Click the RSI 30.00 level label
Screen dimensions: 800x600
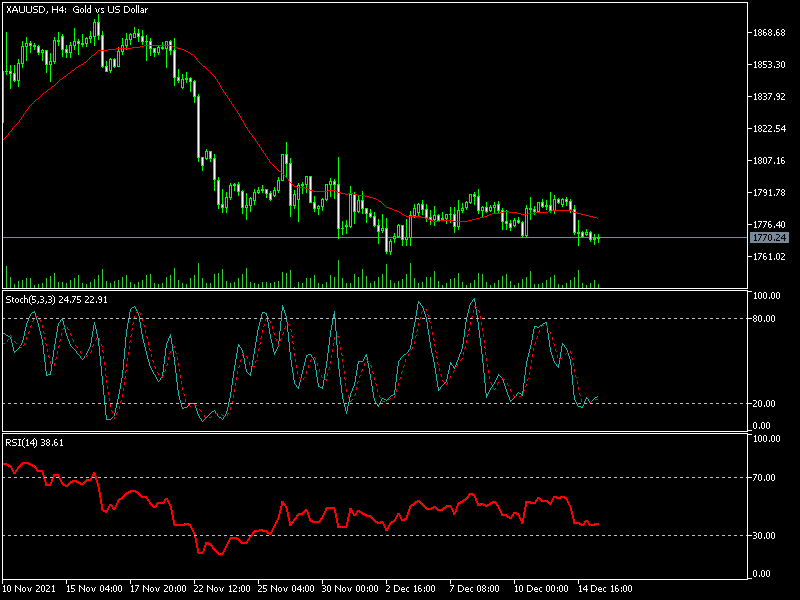[x=764, y=536]
